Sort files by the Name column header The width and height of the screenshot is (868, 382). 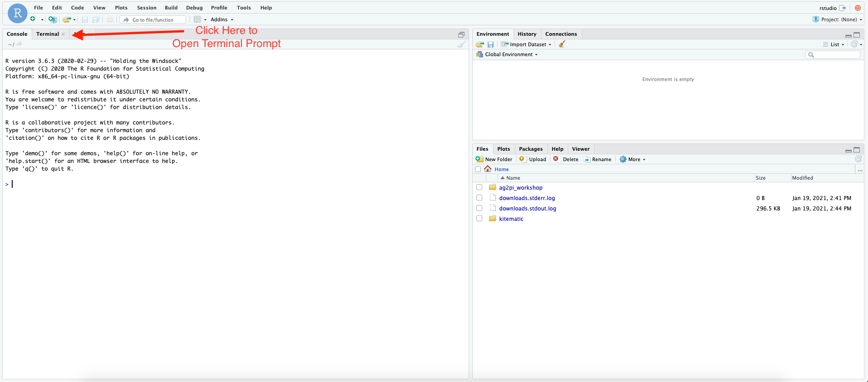coord(513,178)
